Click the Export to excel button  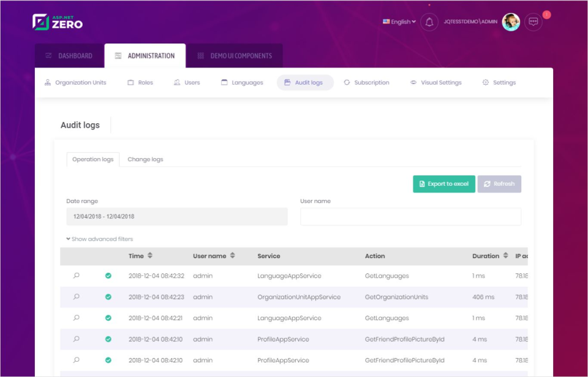[x=443, y=184]
